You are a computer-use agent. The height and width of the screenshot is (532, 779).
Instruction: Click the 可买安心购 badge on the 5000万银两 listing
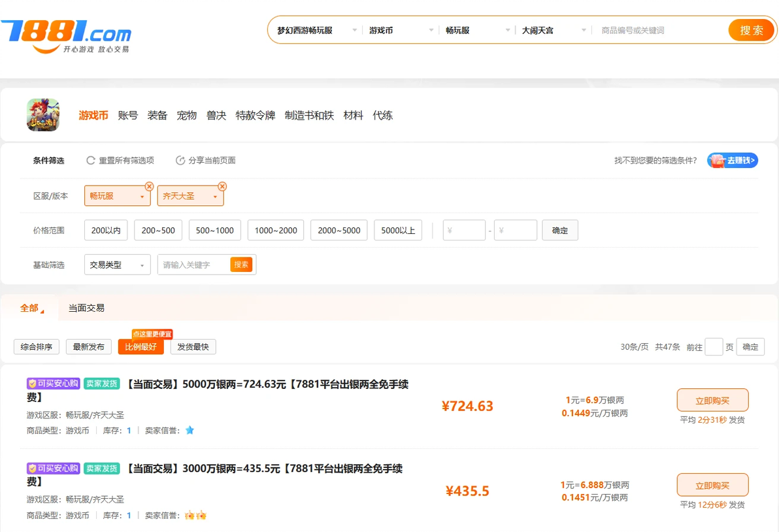tap(53, 384)
